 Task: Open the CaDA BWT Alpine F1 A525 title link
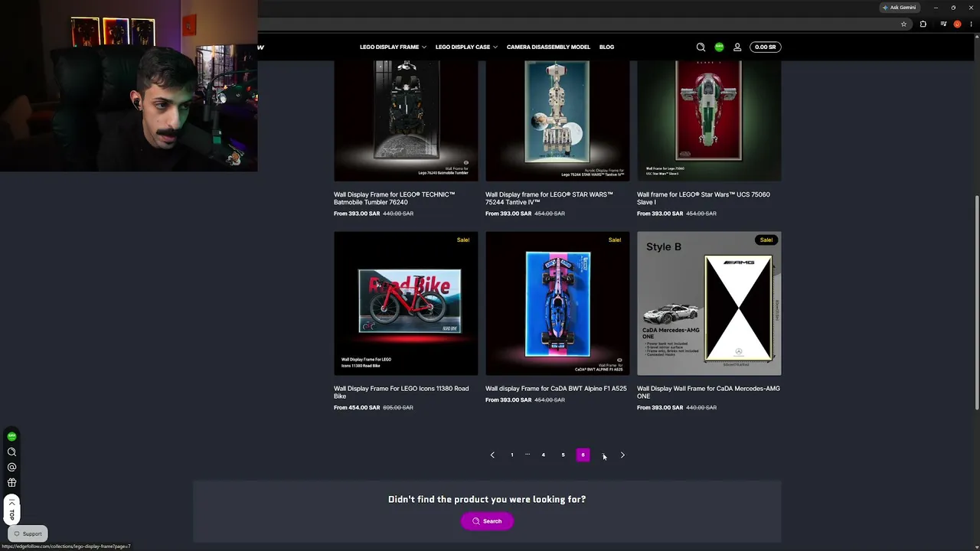pyautogui.click(x=556, y=389)
